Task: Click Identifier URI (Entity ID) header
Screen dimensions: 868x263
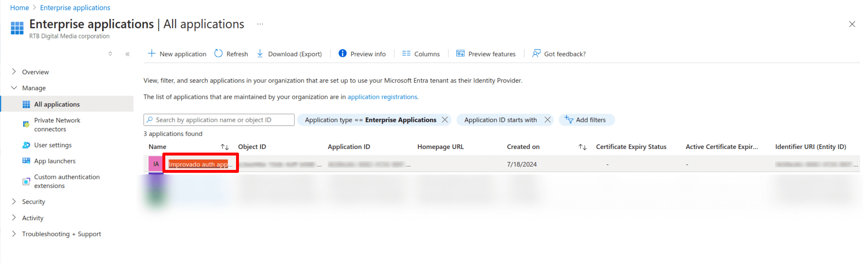Action: tap(810, 147)
